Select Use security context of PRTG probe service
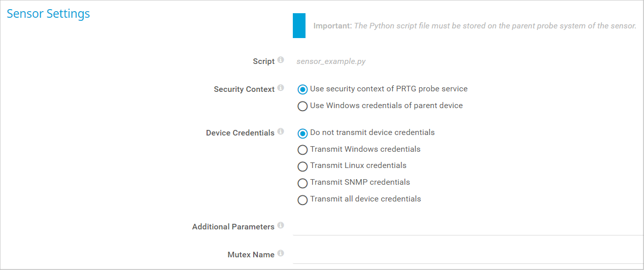Viewport: 644px width, 270px height. (302, 90)
